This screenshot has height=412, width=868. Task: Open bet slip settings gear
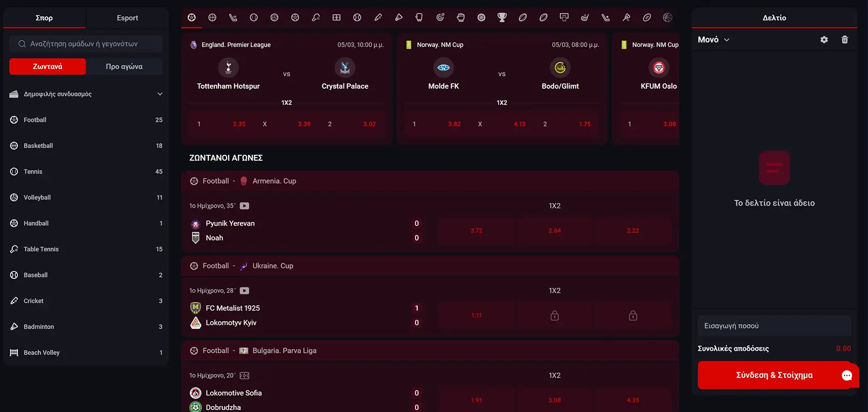824,40
